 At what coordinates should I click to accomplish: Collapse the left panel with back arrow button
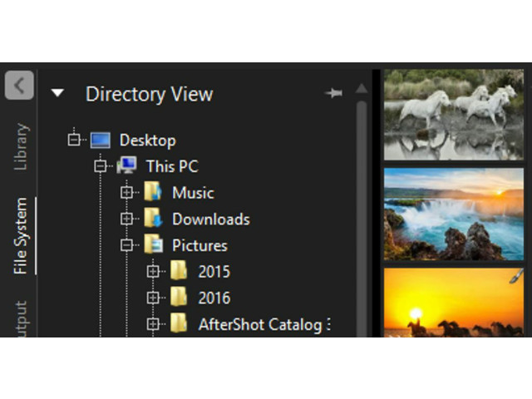tap(19, 85)
